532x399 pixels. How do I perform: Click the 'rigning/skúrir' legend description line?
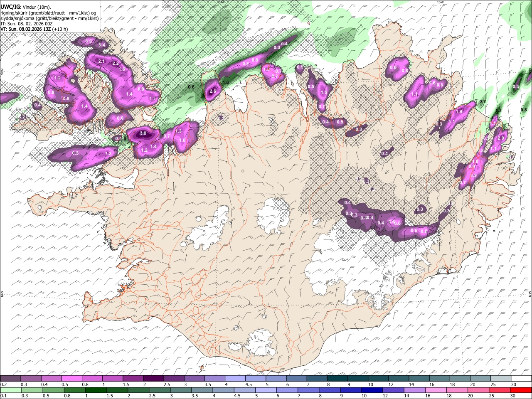coord(48,12)
